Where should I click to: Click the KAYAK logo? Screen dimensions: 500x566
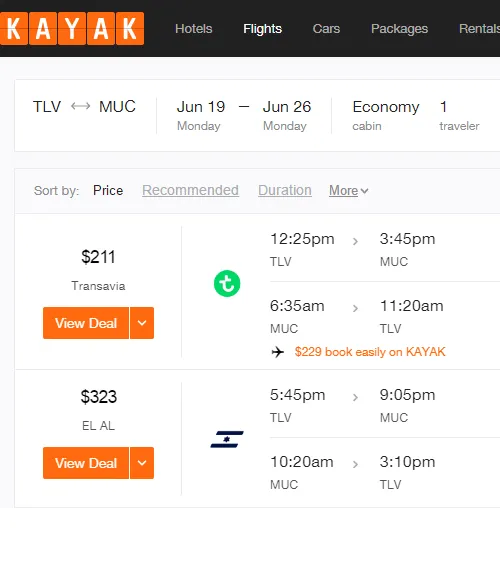(72, 29)
